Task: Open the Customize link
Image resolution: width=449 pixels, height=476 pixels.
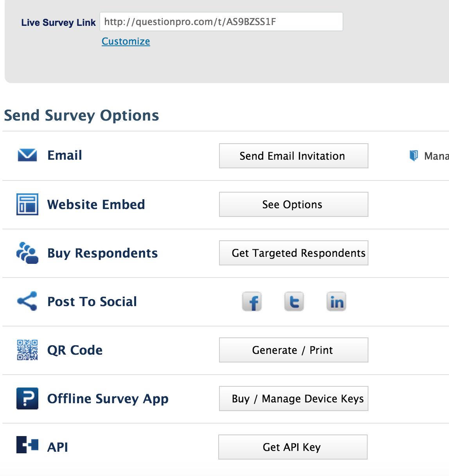Action: [126, 41]
